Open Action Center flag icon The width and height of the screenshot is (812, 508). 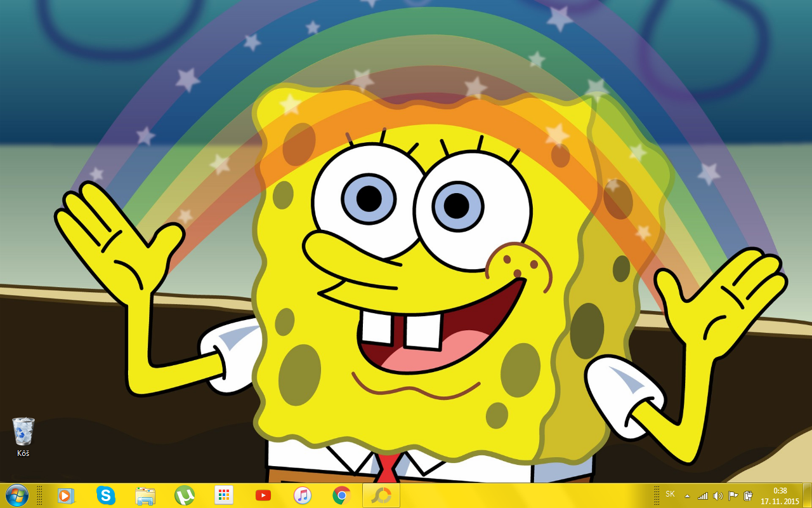pos(733,496)
